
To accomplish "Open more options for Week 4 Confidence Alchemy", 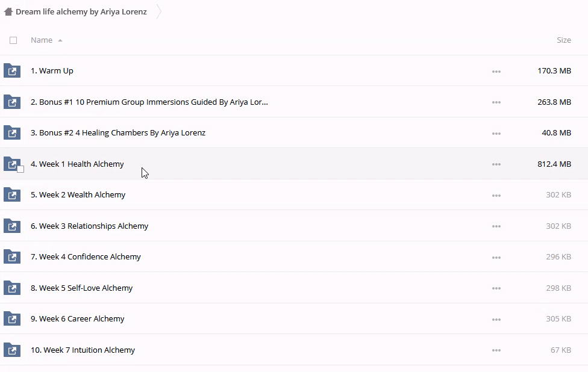I will pyautogui.click(x=496, y=257).
